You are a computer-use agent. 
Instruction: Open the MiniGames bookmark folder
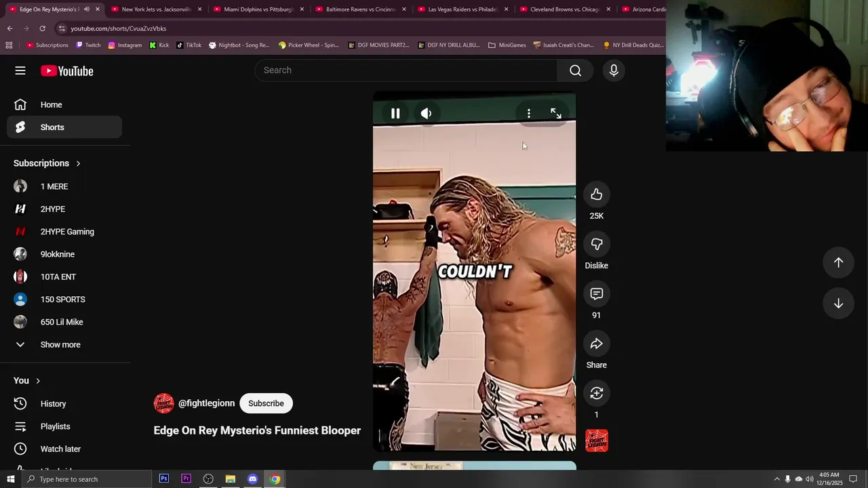(507, 45)
